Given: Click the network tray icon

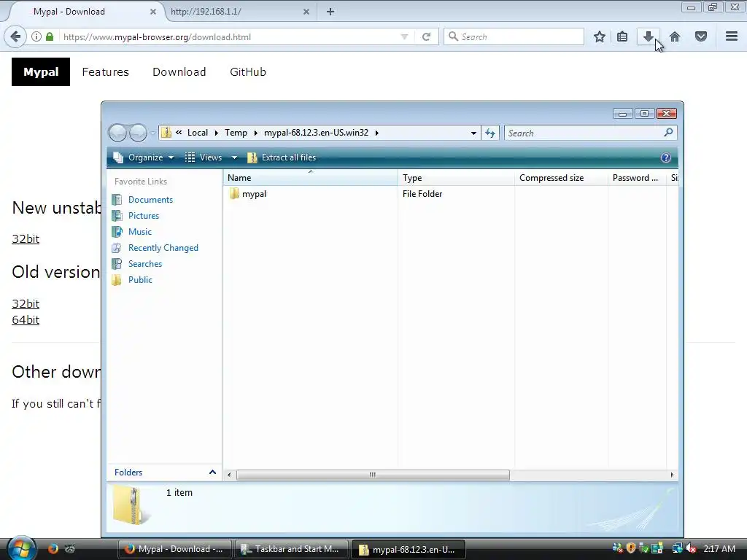Looking at the screenshot, I should click(x=677, y=548).
